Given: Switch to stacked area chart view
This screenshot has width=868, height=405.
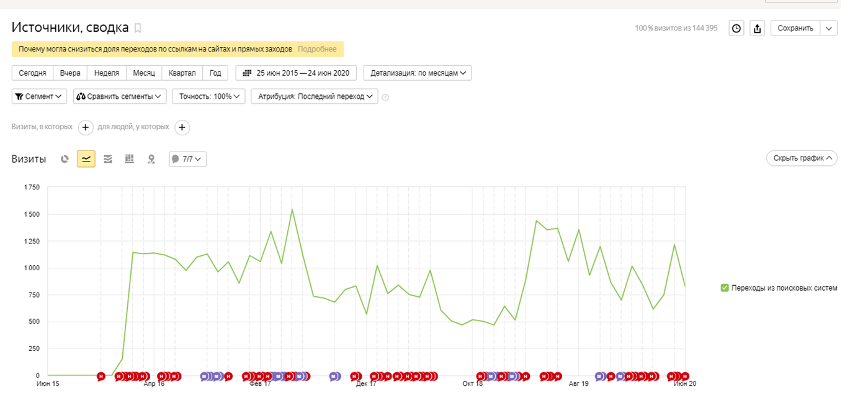Looking at the screenshot, I should point(108,159).
